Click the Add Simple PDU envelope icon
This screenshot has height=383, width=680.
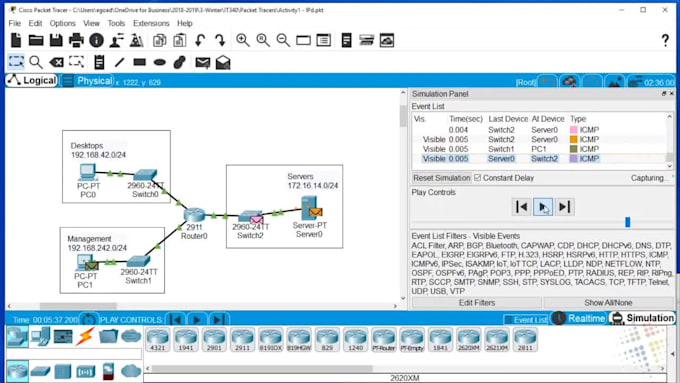click(x=203, y=62)
